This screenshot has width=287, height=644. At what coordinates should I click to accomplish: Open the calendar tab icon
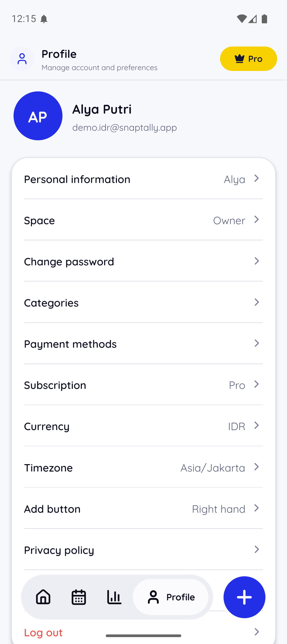tap(79, 597)
